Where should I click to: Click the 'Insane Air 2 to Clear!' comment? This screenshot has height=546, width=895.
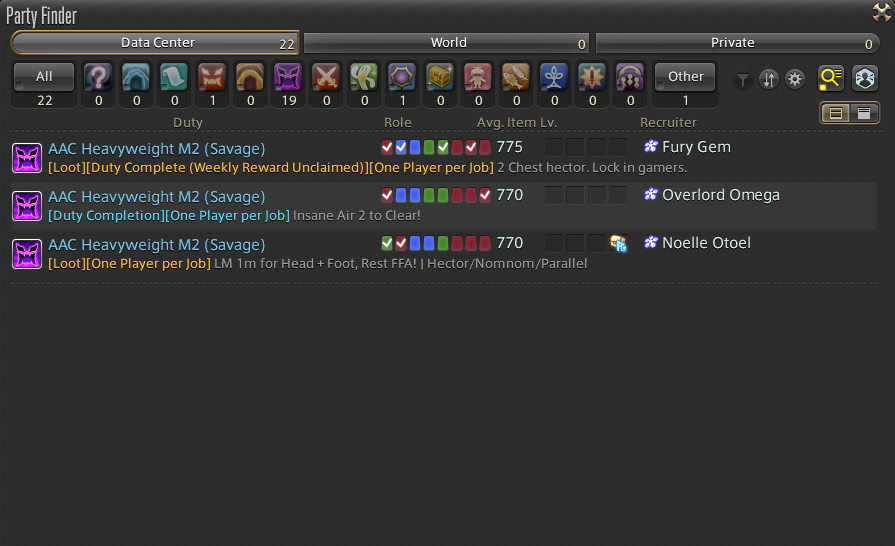357,216
